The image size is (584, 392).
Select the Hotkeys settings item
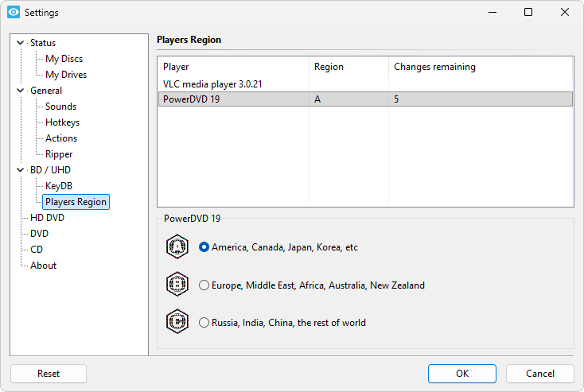point(62,122)
